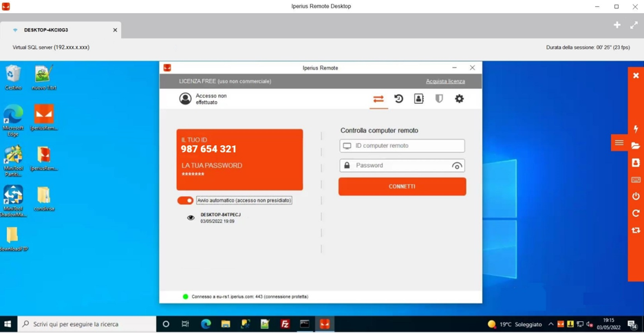Screen dimensions: 644x333
Task: Click the shield security icon
Action: pyautogui.click(x=439, y=98)
